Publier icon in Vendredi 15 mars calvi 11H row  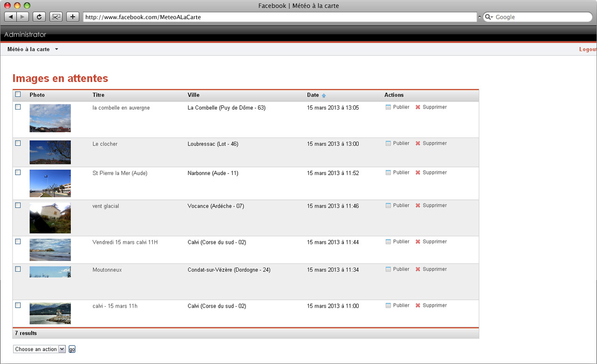[388, 242]
